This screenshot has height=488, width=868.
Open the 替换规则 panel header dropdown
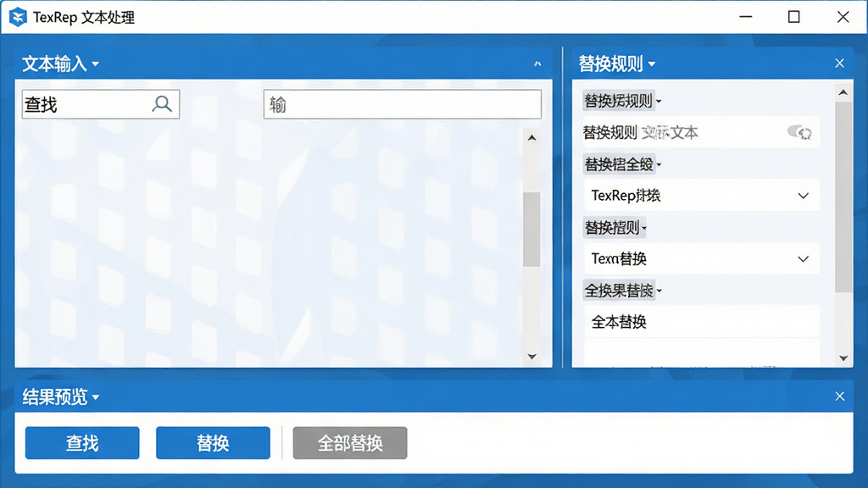[x=652, y=64]
